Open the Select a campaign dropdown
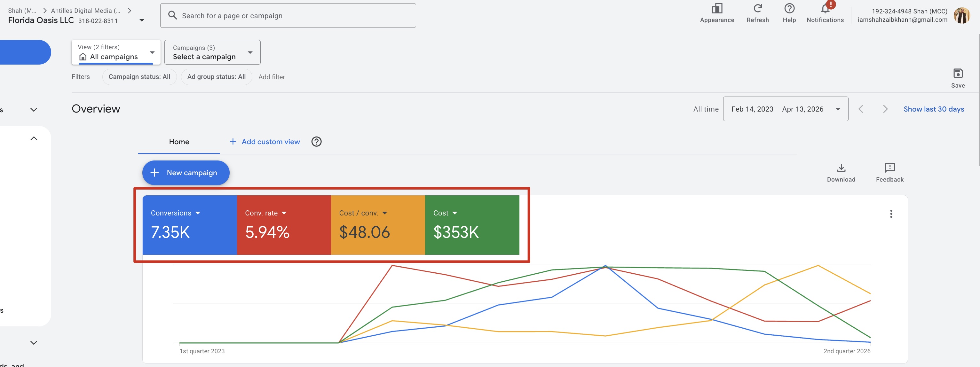The height and width of the screenshot is (367, 980). (x=212, y=52)
